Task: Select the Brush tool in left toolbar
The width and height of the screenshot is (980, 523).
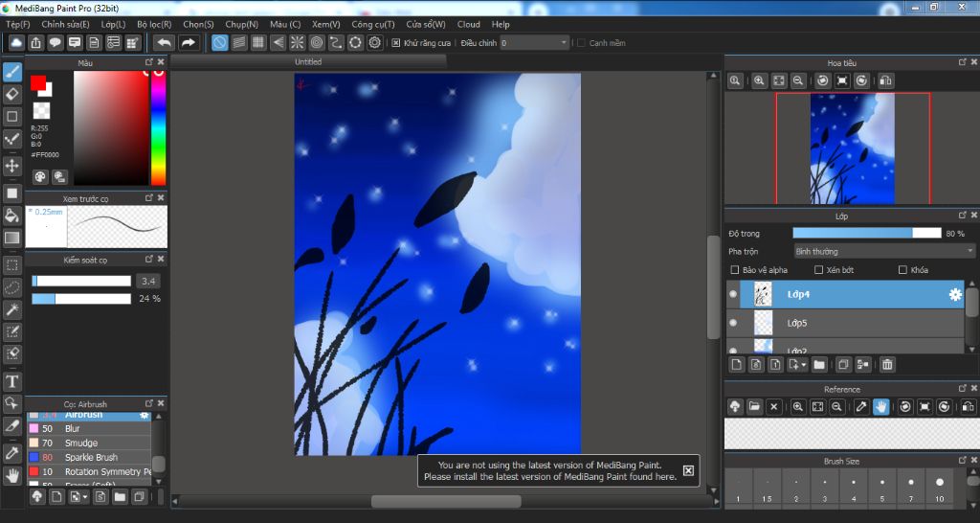Action: click(11, 72)
